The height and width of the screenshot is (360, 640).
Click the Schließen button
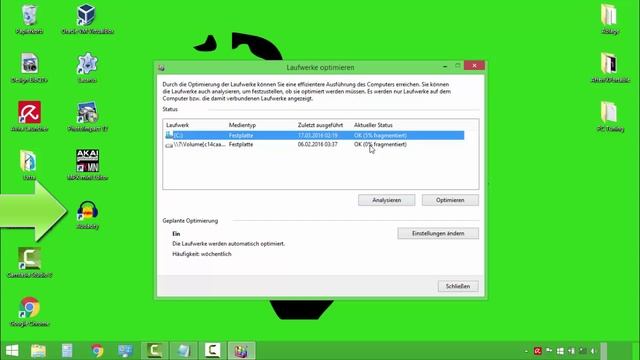pos(458,286)
